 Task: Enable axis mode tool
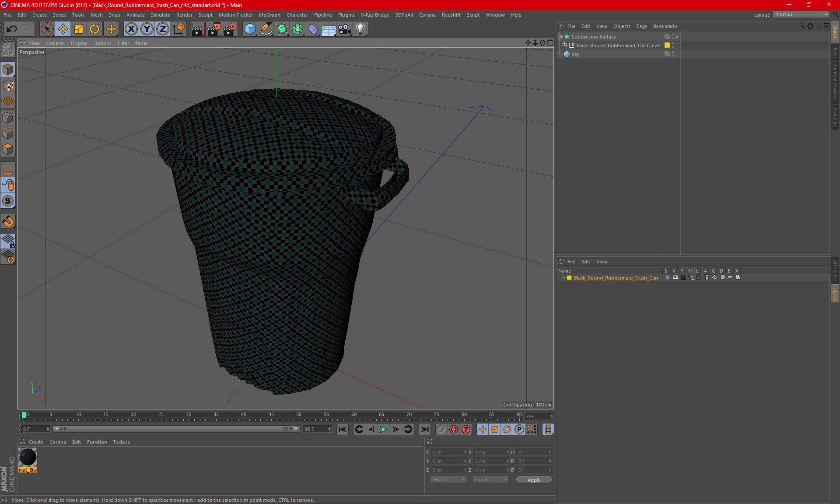coord(8,169)
